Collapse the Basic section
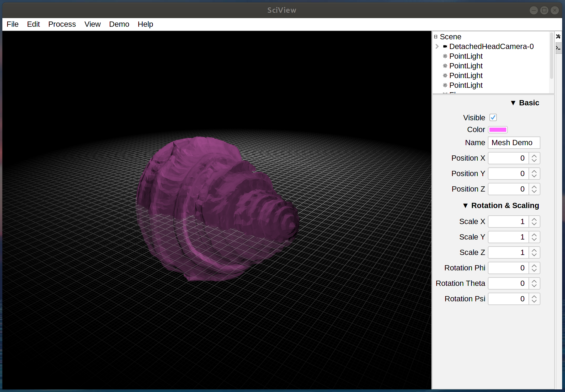The image size is (565, 392). [513, 103]
